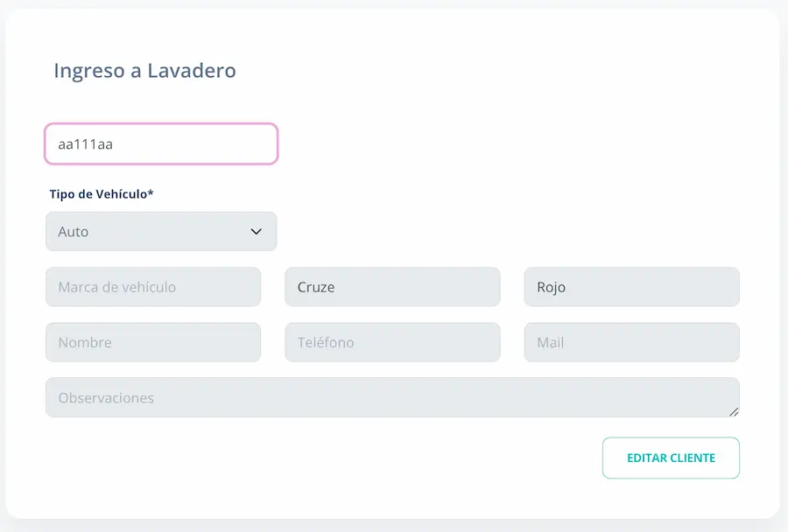788x532 pixels.
Task: Click the downward chevron icon beside Auto
Action: click(x=257, y=231)
